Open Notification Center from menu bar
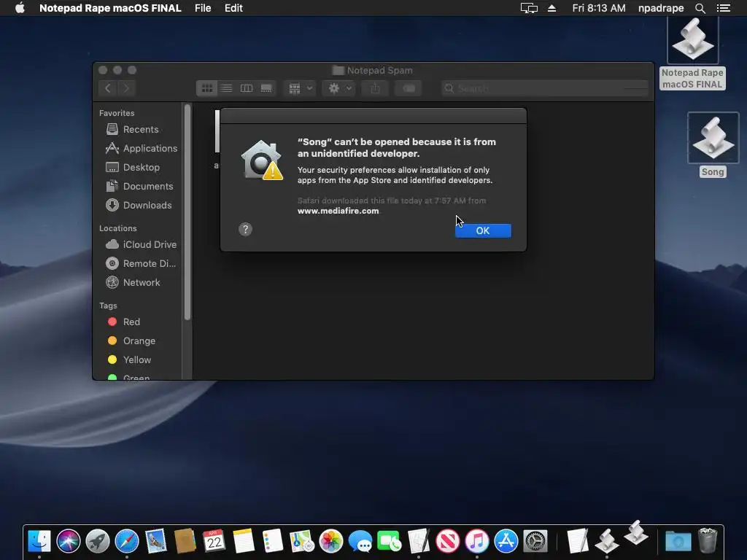 pos(724,8)
